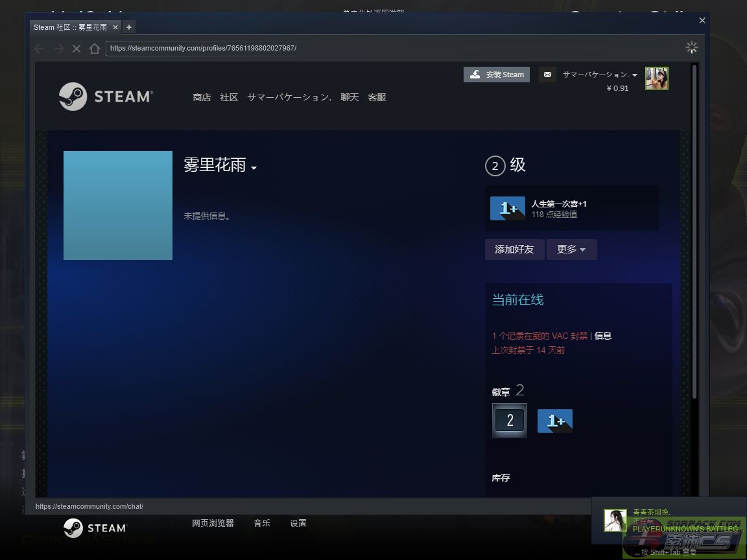Go to home page icon
The height and width of the screenshot is (560, 747).
point(95,49)
